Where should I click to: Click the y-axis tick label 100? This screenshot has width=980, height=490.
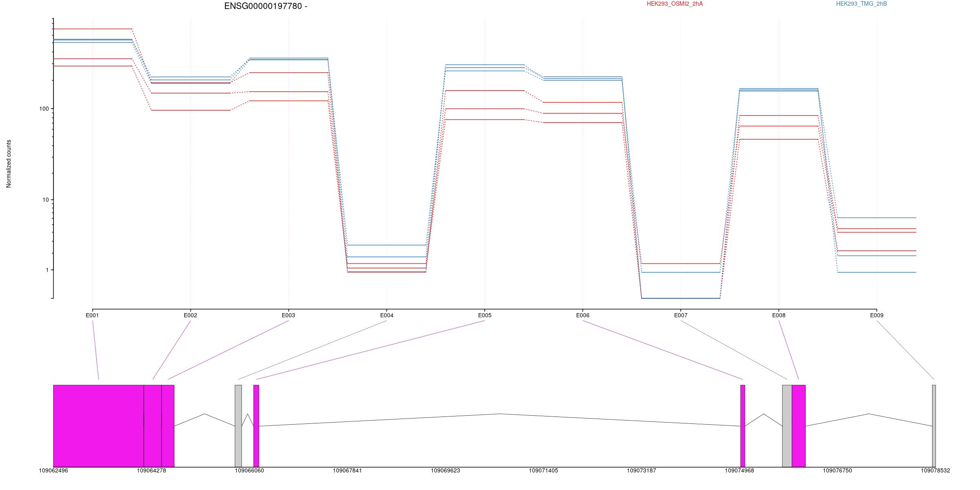click(44, 109)
